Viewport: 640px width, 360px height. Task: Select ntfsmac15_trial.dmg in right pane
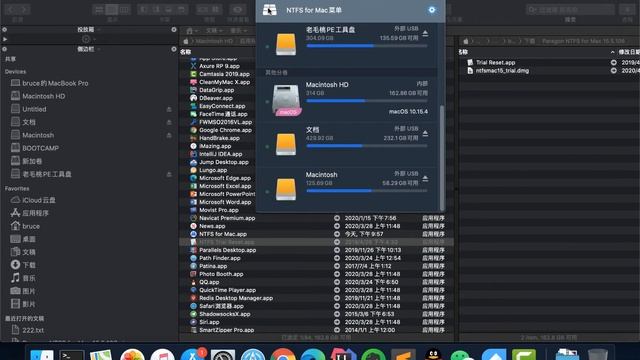[502, 71]
